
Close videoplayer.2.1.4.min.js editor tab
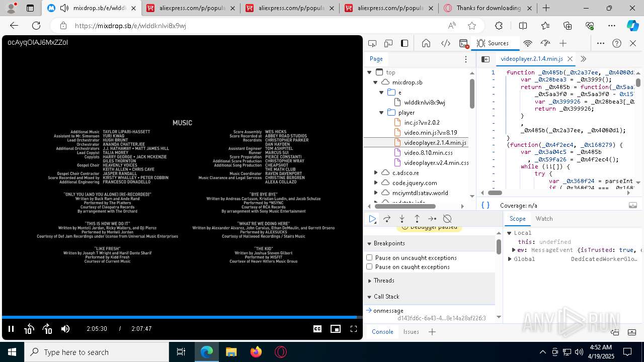pos(570,59)
